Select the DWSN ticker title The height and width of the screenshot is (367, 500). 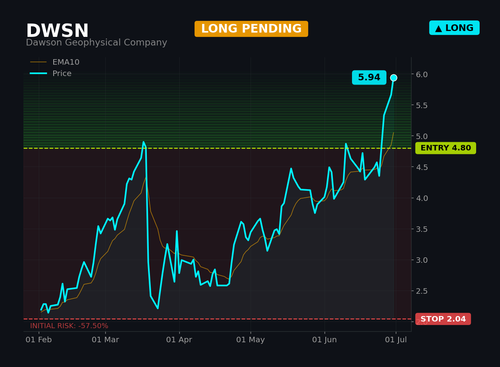click(x=57, y=30)
